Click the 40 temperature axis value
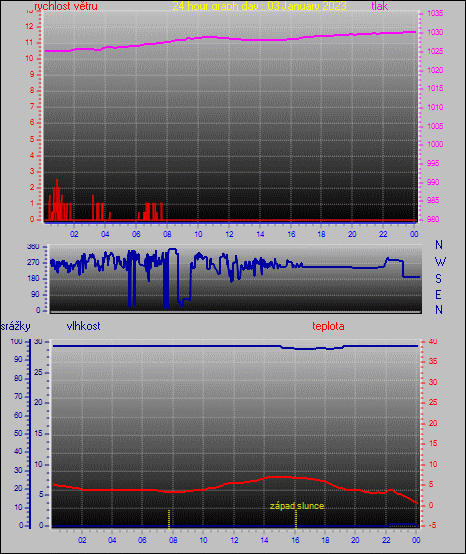 click(x=433, y=341)
